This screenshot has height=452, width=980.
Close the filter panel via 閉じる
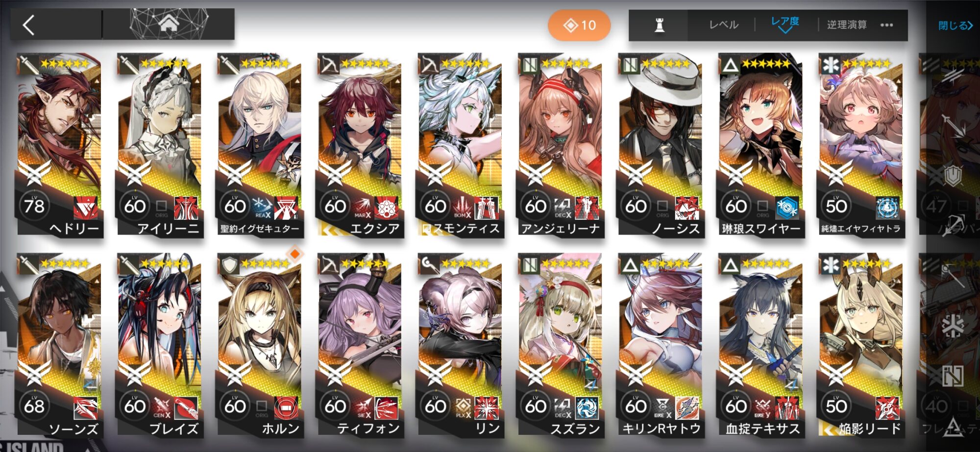pyautogui.click(x=955, y=25)
